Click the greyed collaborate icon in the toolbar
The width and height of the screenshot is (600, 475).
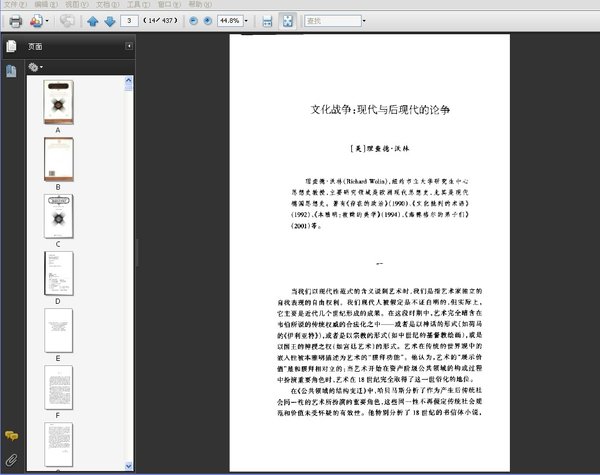coord(67,21)
